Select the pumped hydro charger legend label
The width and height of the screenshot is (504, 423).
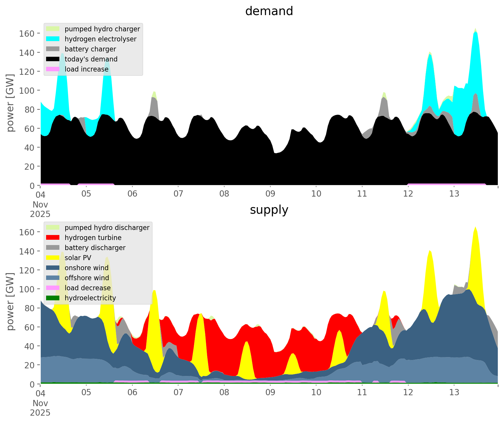tap(102, 29)
